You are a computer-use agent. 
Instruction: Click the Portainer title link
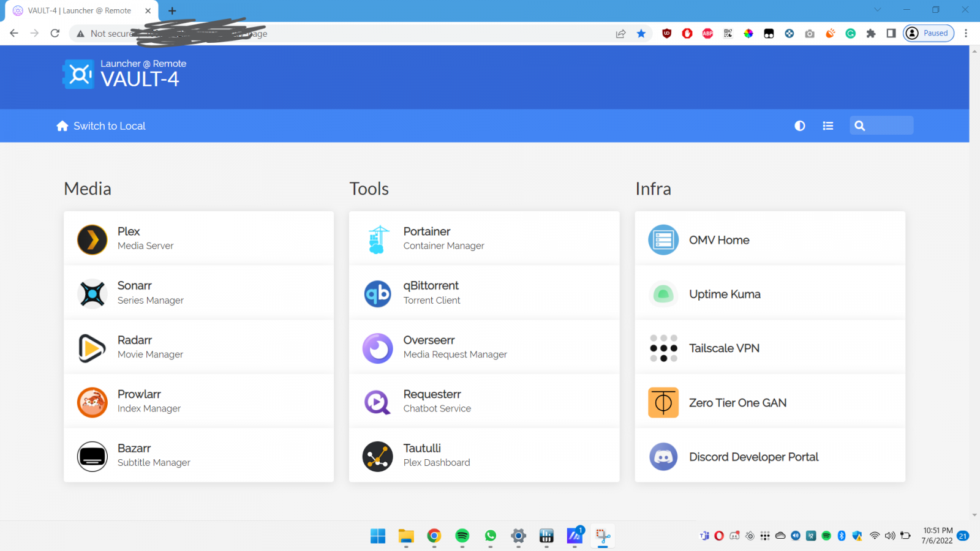[427, 231]
